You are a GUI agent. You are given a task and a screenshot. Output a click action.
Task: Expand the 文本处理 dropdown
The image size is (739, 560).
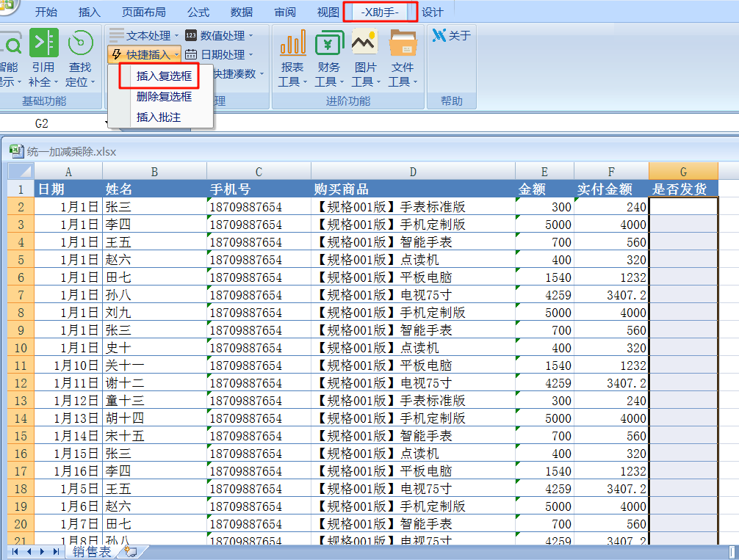point(177,36)
